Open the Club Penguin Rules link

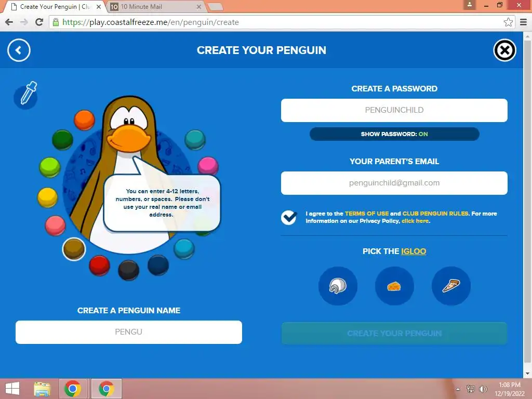[435, 214]
